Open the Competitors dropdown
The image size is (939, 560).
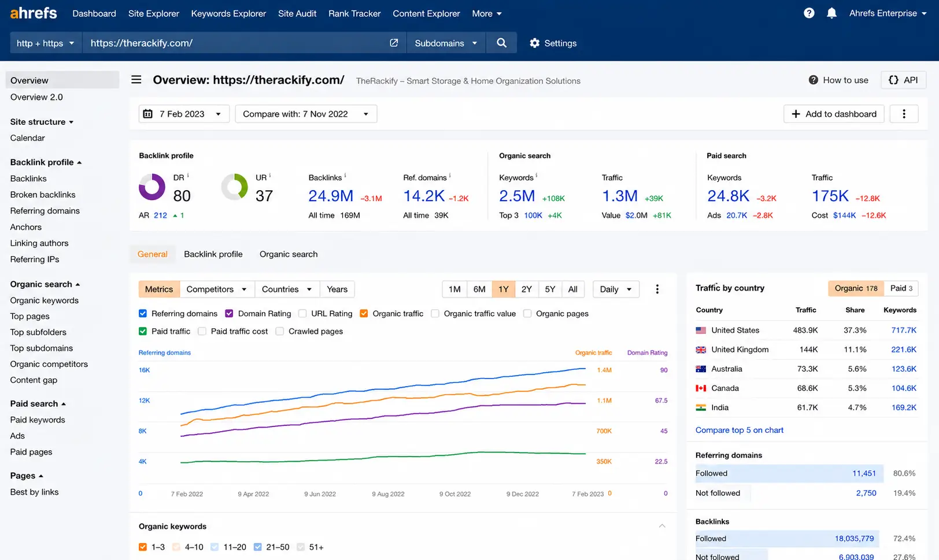pos(217,289)
